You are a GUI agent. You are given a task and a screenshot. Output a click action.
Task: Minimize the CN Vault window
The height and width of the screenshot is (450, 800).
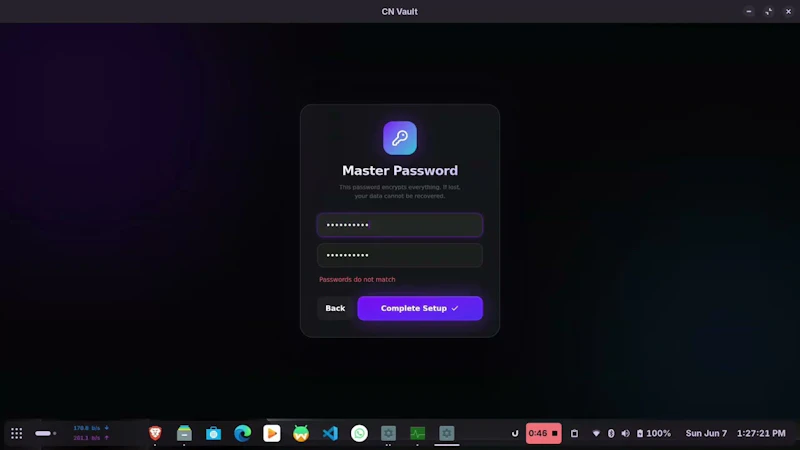(x=748, y=11)
